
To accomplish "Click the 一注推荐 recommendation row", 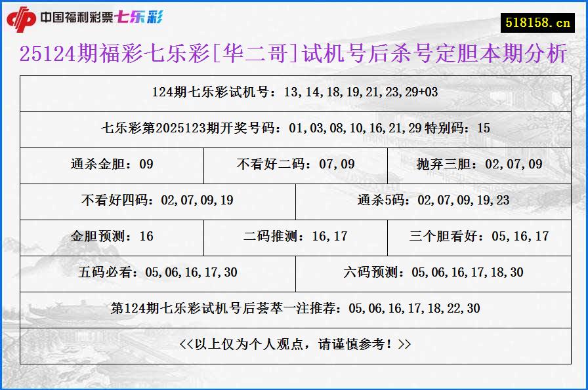I will click(x=294, y=309).
